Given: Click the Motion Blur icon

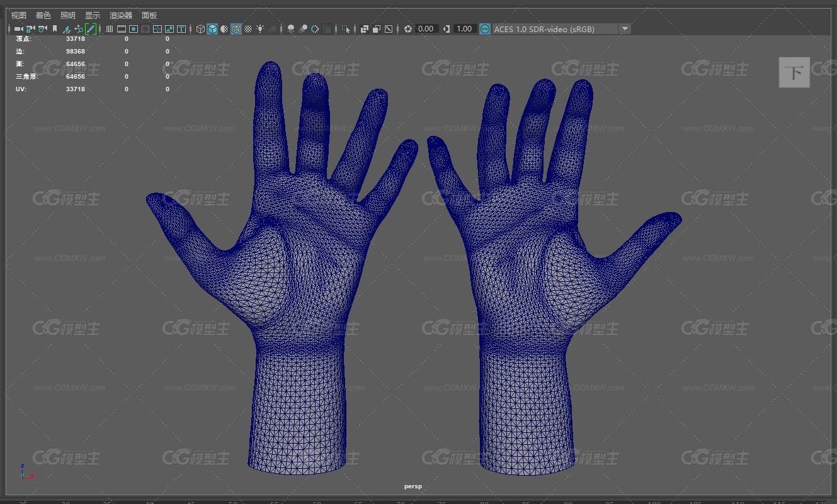Looking at the screenshot, I should (303, 29).
